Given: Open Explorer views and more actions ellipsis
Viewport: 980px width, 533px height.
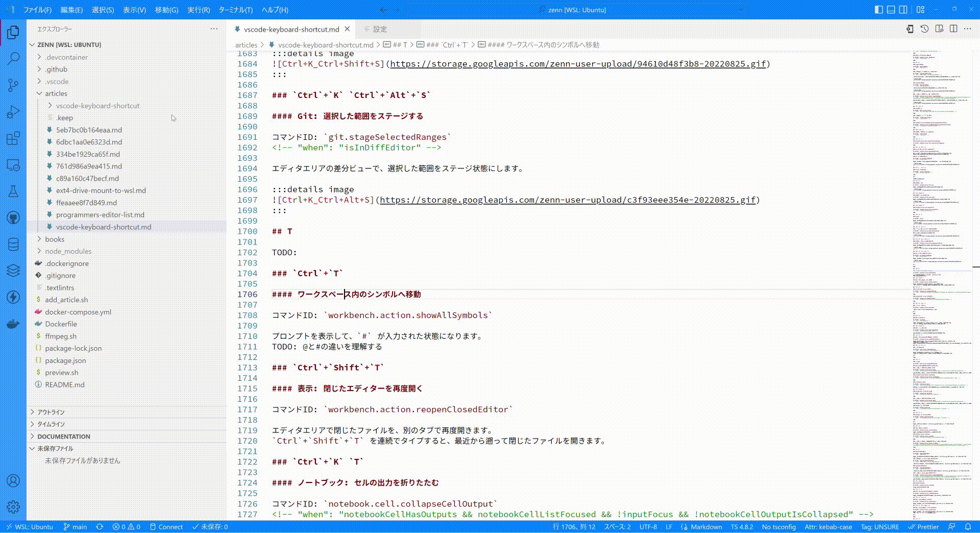Looking at the screenshot, I should (214, 29).
